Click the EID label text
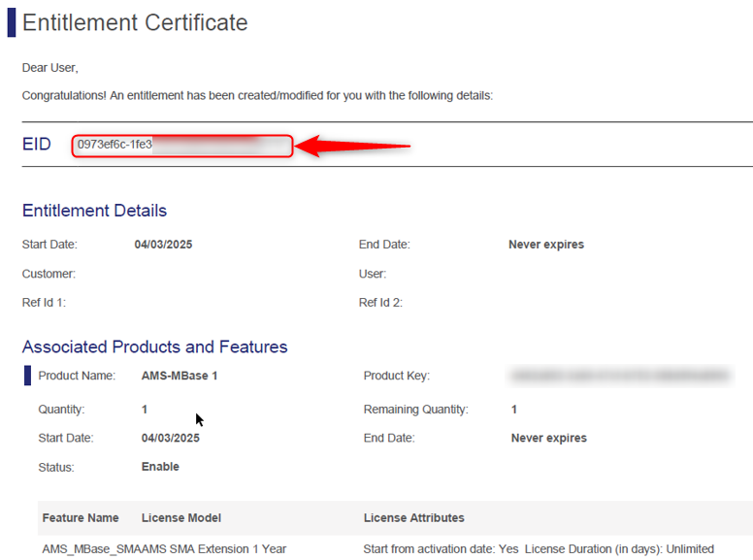This screenshot has width=753, height=560. pos(37,146)
